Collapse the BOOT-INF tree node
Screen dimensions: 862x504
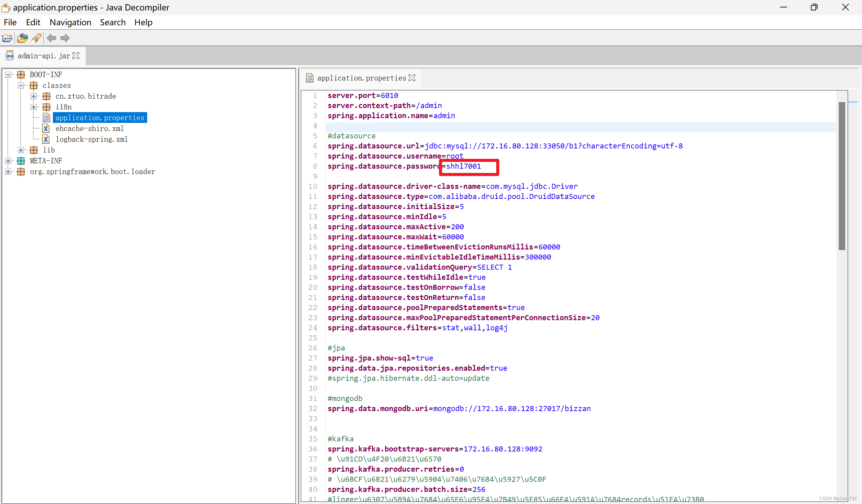point(8,74)
